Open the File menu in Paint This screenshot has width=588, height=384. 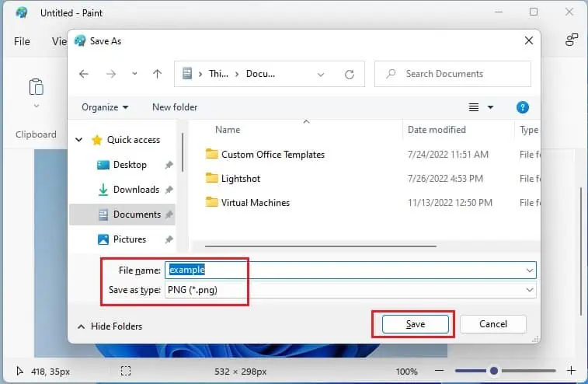click(x=22, y=41)
